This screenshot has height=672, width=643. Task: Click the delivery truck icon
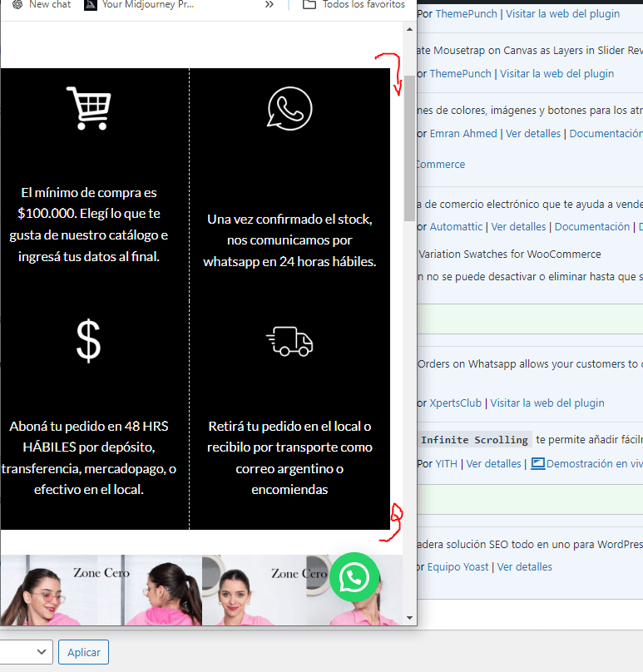click(289, 342)
